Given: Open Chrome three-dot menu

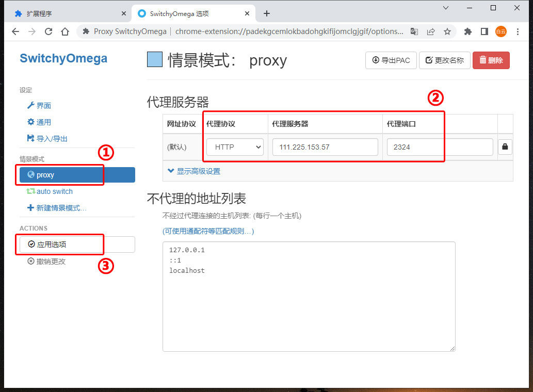Looking at the screenshot, I should (x=518, y=31).
